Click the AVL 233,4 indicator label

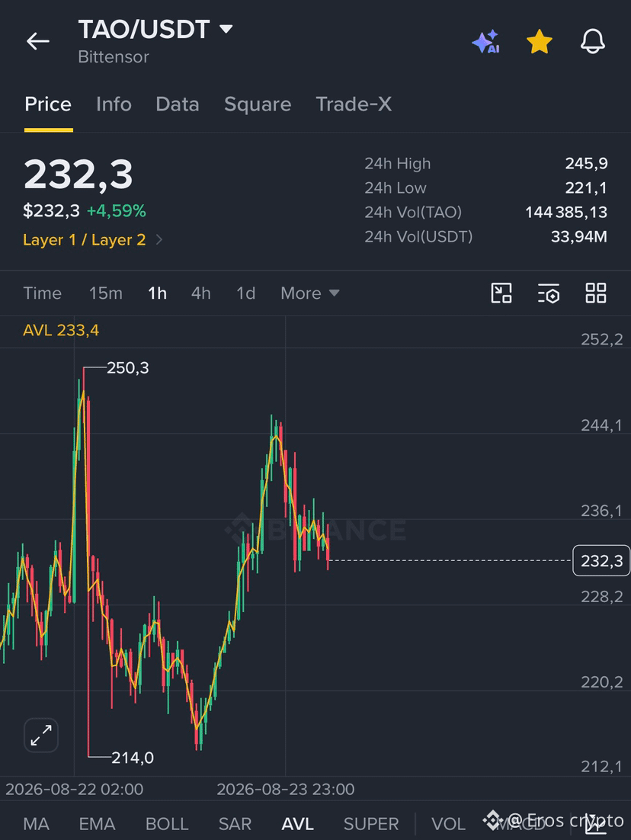click(x=61, y=330)
